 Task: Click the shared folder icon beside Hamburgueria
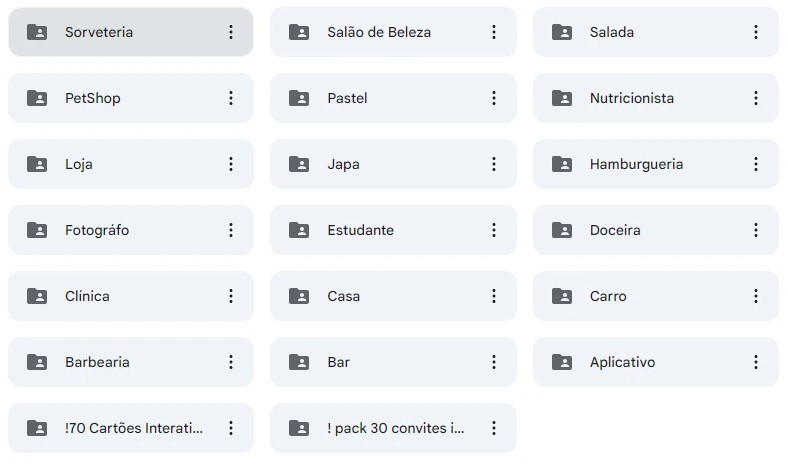pyautogui.click(x=562, y=164)
